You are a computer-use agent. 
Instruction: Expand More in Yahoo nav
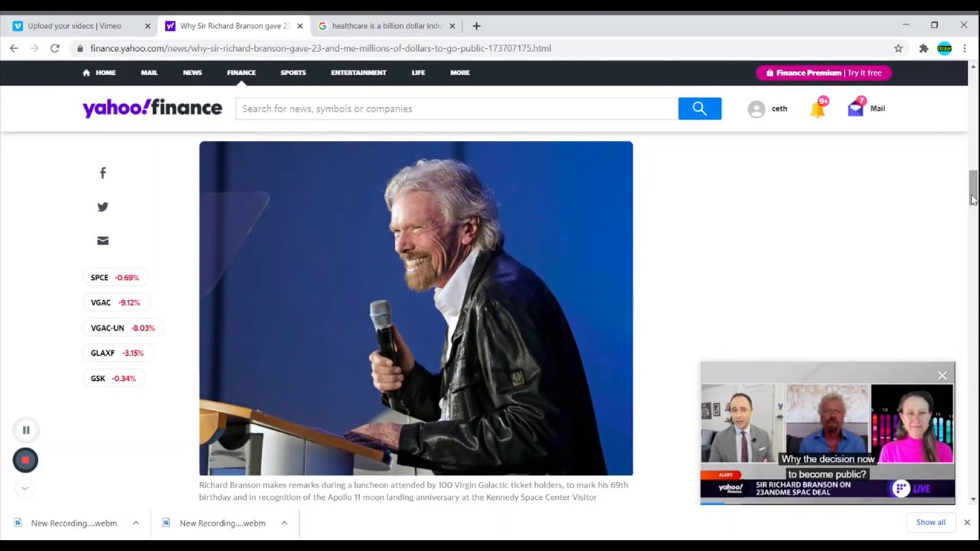coord(460,73)
